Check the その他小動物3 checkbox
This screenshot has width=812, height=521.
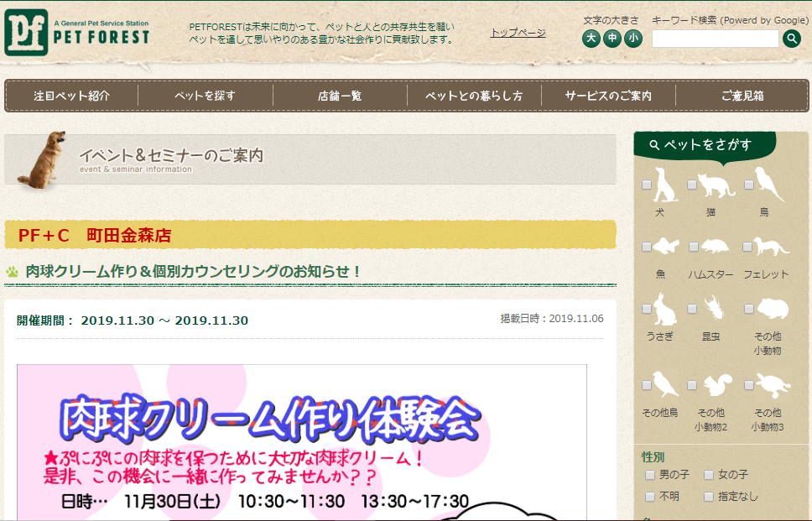pyautogui.click(x=749, y=385)
